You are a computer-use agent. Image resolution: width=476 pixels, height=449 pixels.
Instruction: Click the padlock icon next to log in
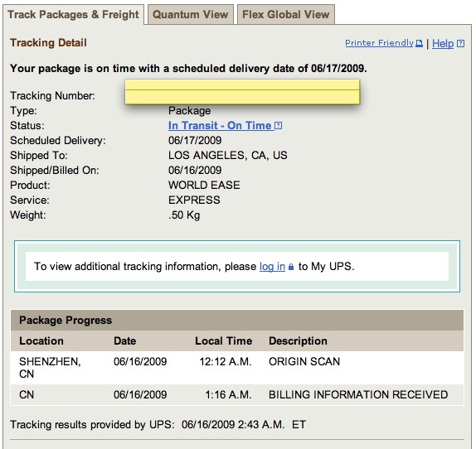tap(291, 267)
